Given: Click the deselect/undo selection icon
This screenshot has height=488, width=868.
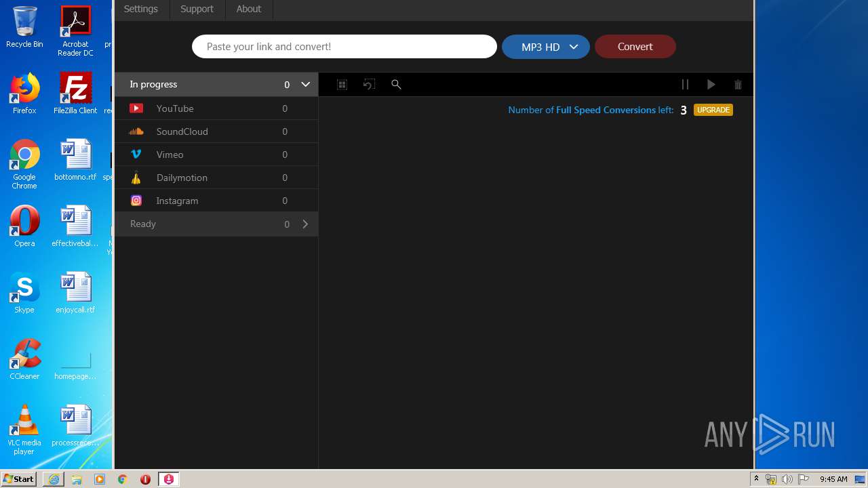Looking at the screenshot, I should [369, 85].
